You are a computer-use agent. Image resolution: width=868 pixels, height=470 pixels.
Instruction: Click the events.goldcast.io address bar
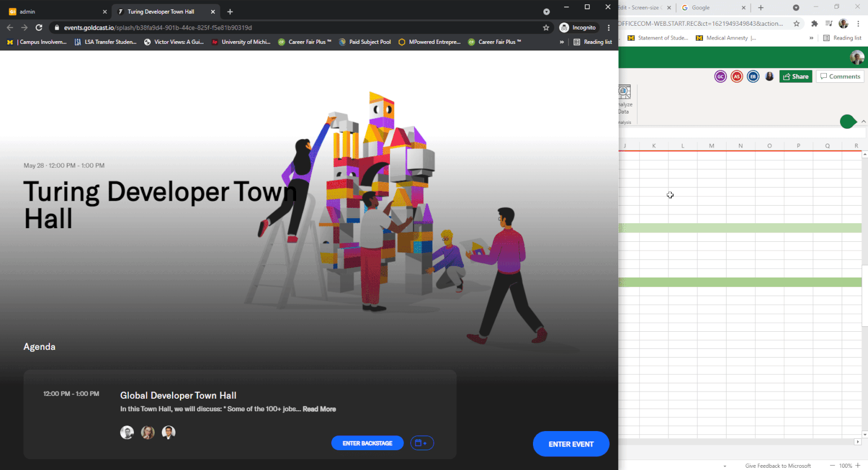click(300, 27)
